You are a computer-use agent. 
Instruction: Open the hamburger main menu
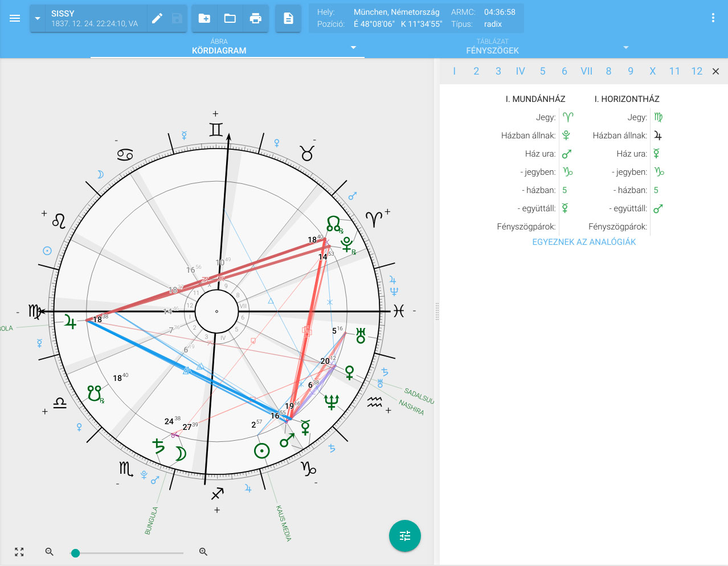click(15, 18)
